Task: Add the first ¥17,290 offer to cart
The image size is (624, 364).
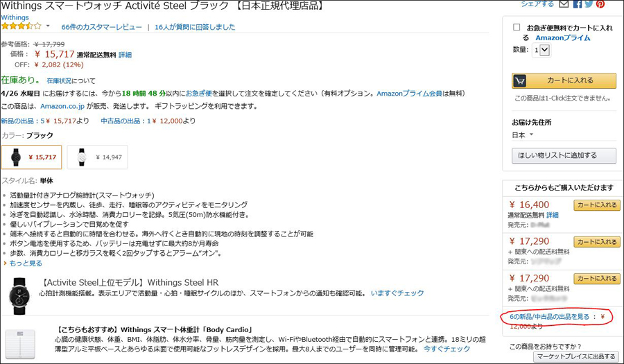Action: [x=596, y=242]
